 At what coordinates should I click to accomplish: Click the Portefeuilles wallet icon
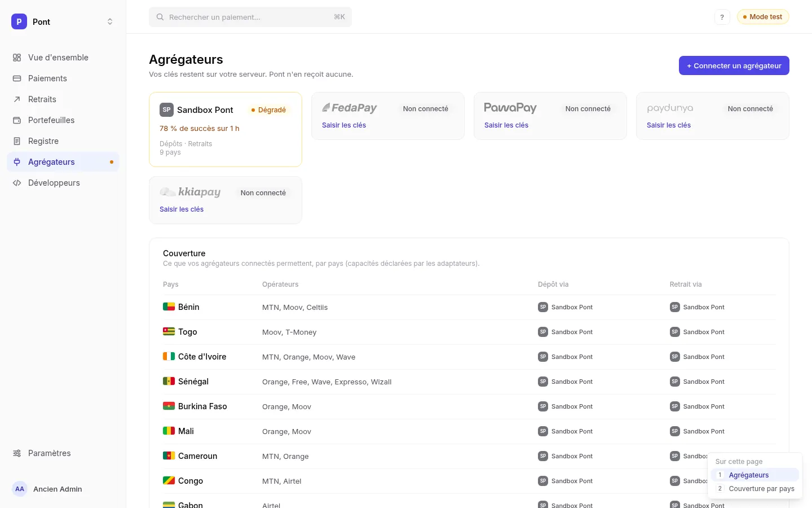pyautogui.click(x=17, y=120)
